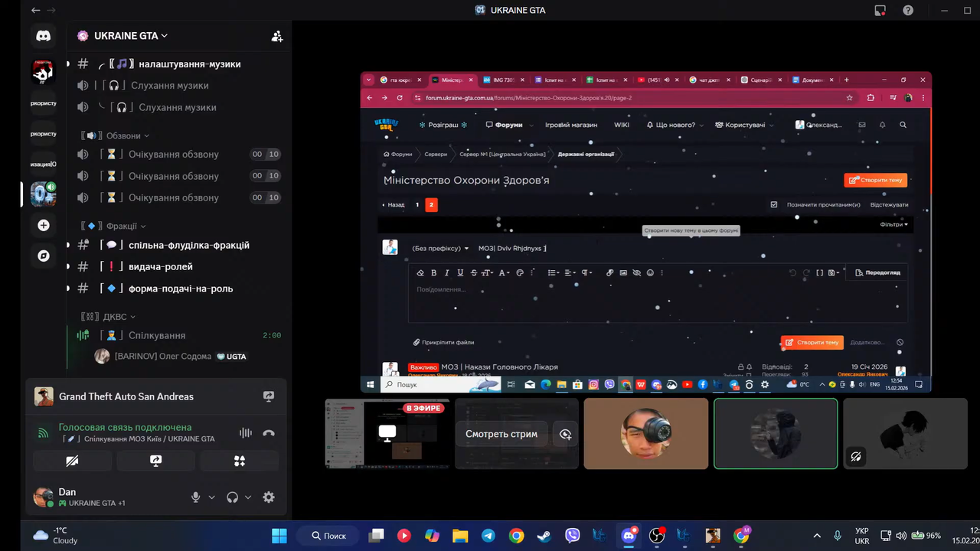The image size is (980, 551).
Task: Open the Discord taskbar icon
Action: [x=629, y=536]
